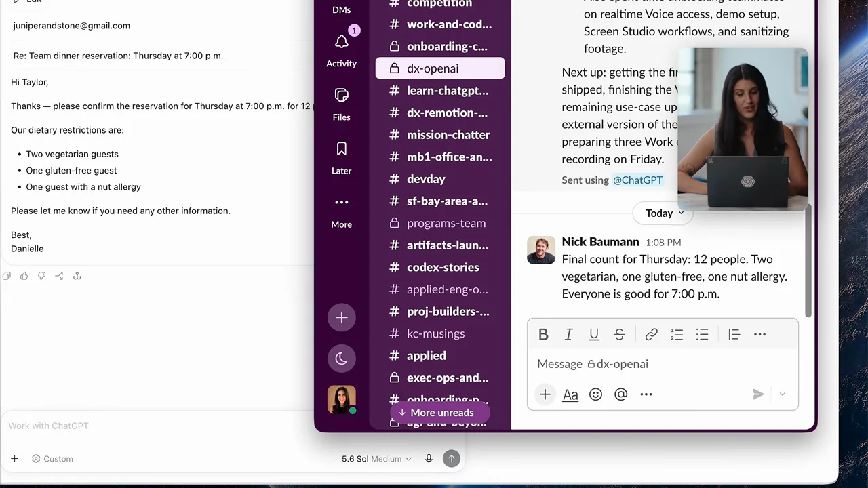Screen dimensions: 868x488
Task: Insert a link in Slack message
Action: (651, 334)
